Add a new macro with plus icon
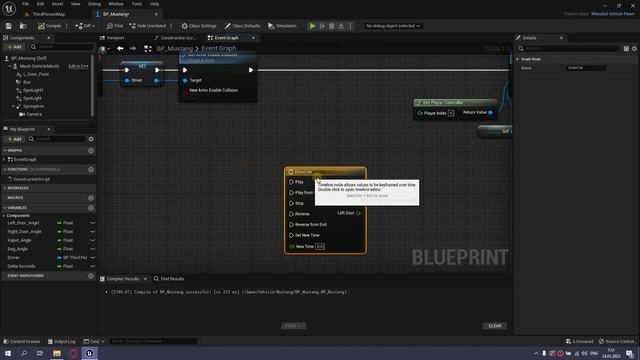Viewport: 640px width, 360px height. tap(91, 198)
